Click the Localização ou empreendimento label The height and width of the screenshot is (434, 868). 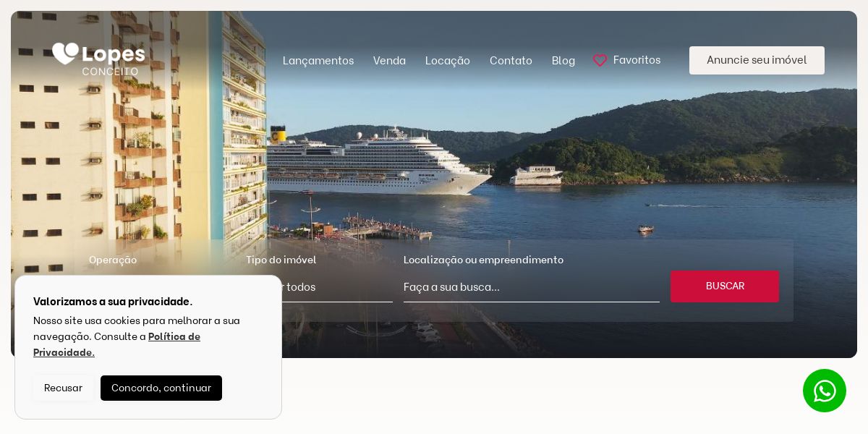coord(483,260)
